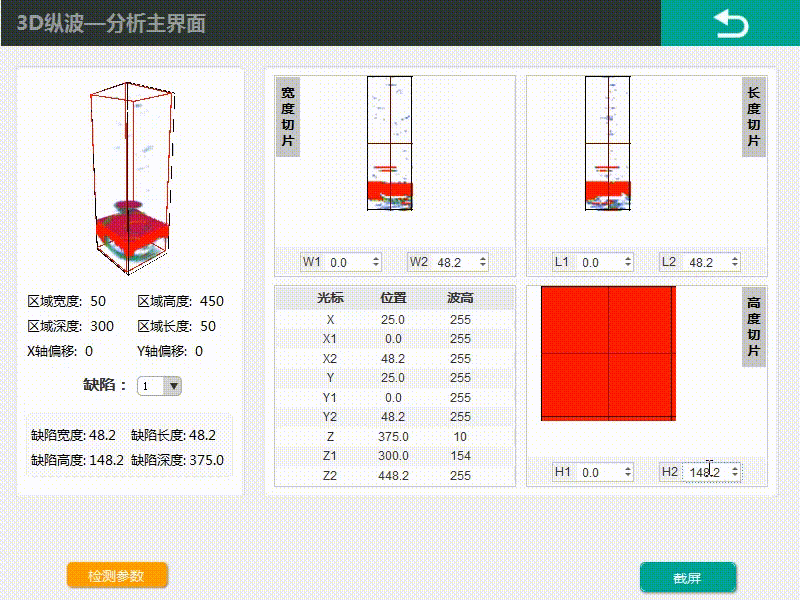Open the 缺陷 defect number dropdown
Viewport: 800px width, 600px height.
click(x=160, y=386)
